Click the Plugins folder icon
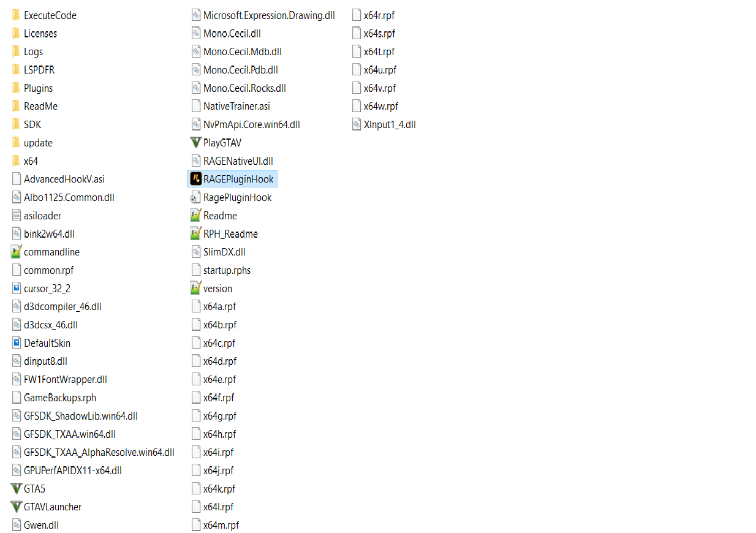 click(17, 88)
